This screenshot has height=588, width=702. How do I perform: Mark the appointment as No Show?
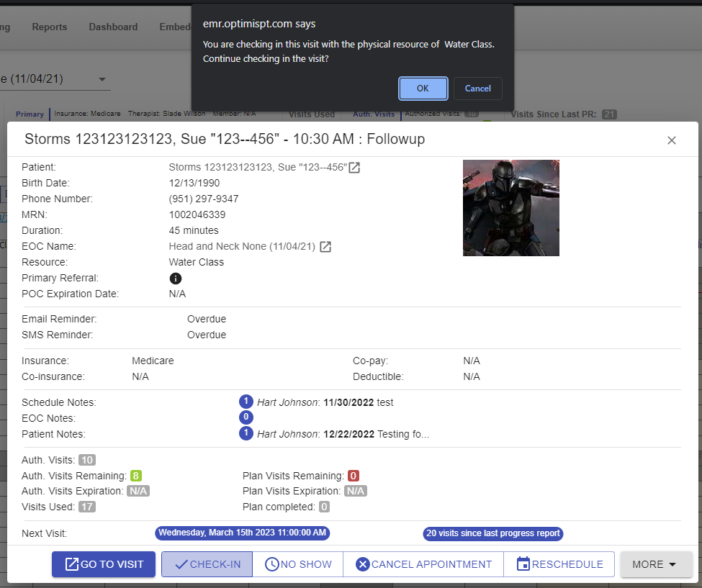(298, 564)
